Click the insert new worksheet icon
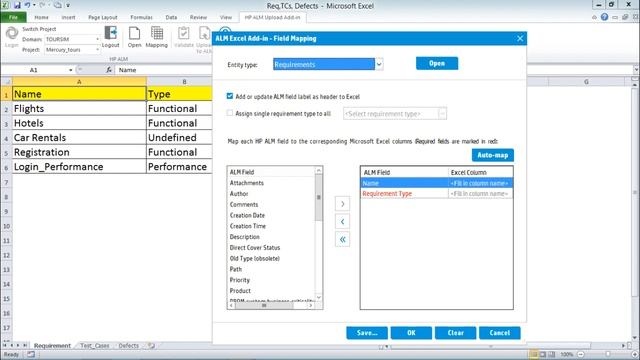The height and width of the screenshot is (360, 640). [x=151, y=345]
